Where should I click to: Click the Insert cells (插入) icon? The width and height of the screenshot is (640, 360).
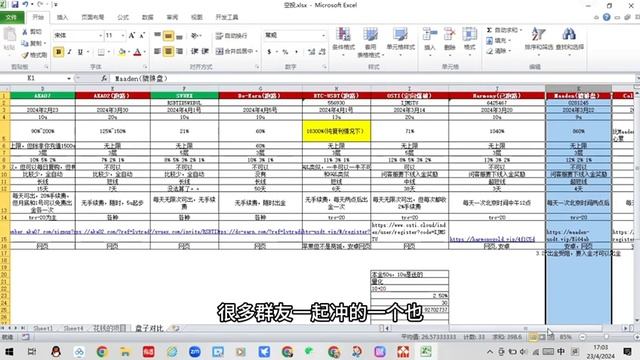click(430, 35)
